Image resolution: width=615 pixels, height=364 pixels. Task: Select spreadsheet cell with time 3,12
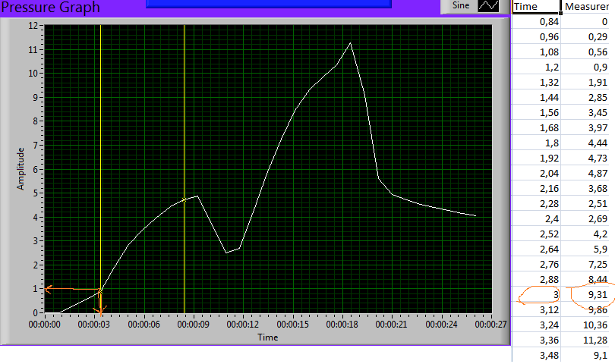click(x=537, y=310)
